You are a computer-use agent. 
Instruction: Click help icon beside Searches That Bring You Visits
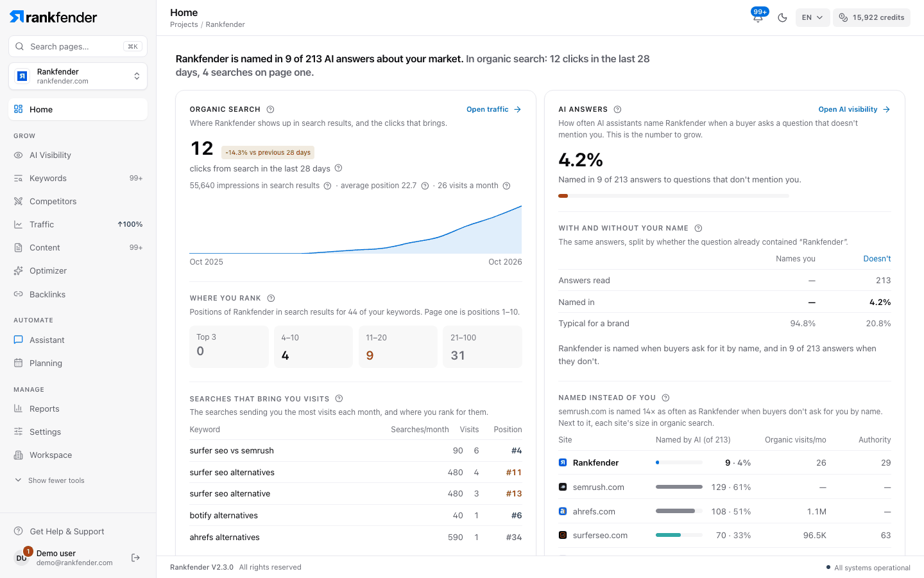click(x=339, y=399)
